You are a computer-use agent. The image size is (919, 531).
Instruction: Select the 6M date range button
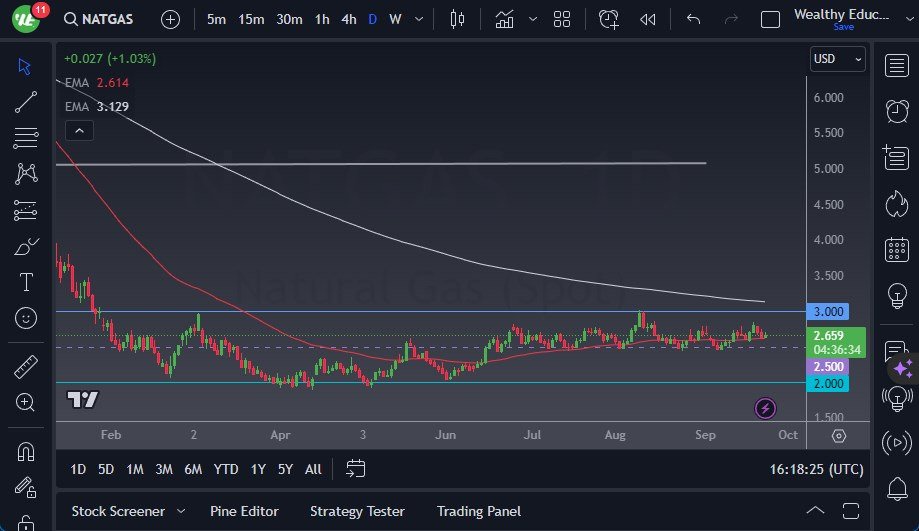click(193, 469)
